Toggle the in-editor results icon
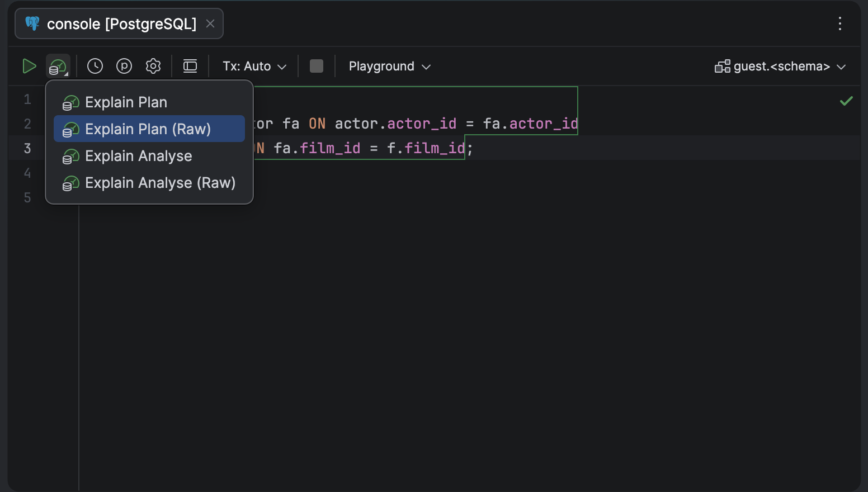The image size is (868, 492). [190, 66]
